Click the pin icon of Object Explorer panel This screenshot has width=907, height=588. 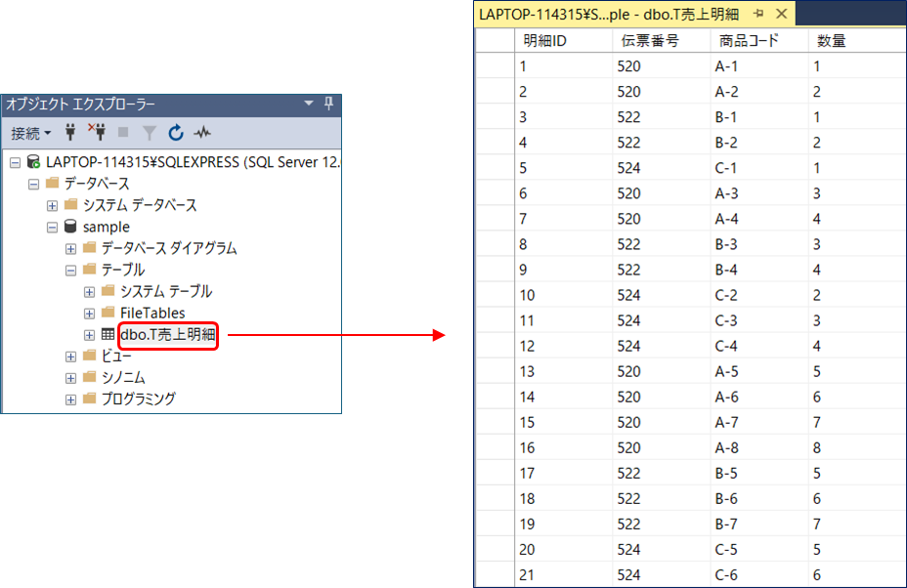coord(328,104)
